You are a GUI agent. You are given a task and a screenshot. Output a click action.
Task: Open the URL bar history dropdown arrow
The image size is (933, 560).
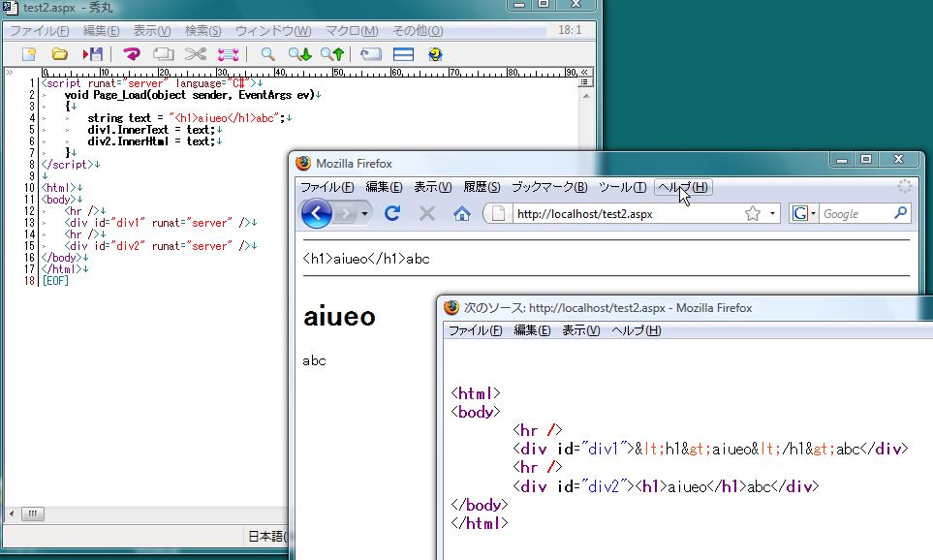coord(772,213)
